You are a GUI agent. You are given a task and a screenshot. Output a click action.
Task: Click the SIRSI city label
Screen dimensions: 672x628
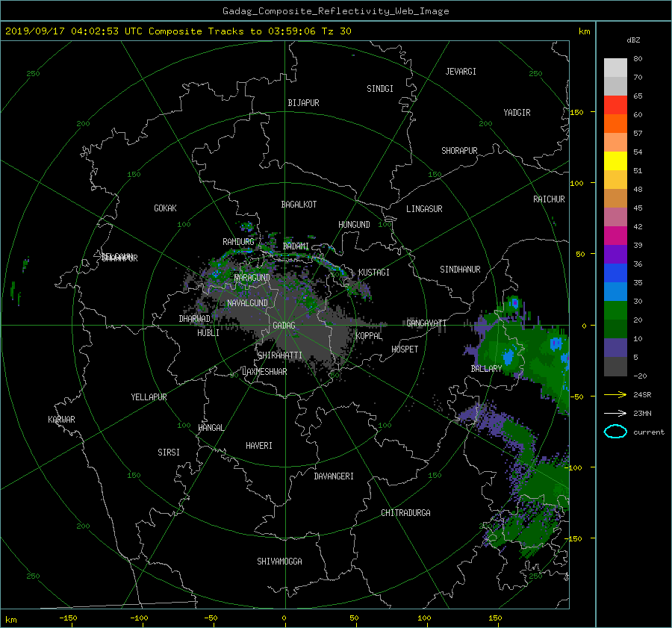pos(169,453)
